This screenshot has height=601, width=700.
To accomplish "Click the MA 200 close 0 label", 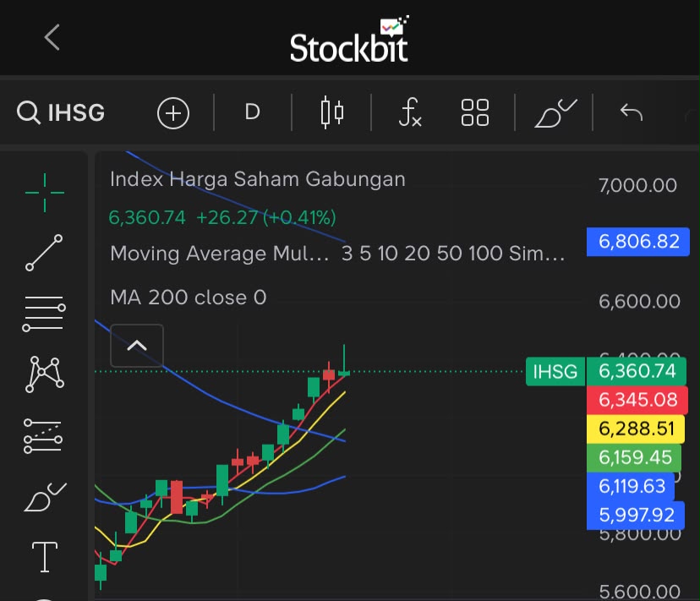I will [x=188, y=298].
